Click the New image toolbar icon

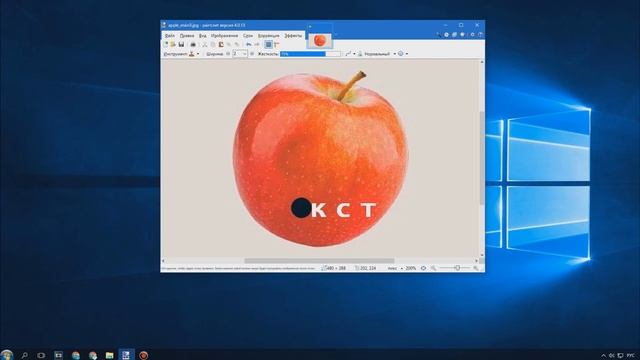pyautogui.click(x=165, y=44)
